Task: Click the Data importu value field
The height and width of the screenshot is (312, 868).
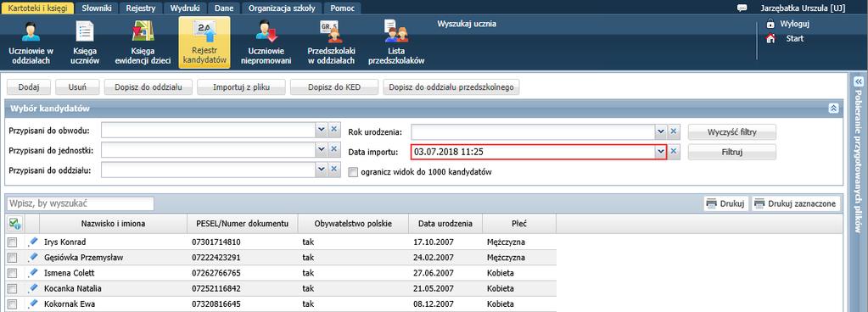Action: [533, 152]
